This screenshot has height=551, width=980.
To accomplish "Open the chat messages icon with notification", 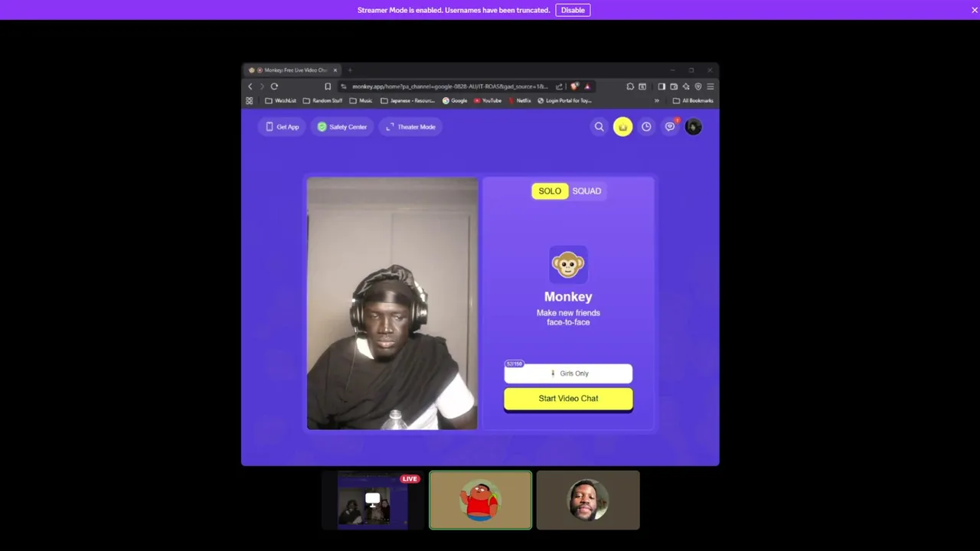I will pos(670,127).
